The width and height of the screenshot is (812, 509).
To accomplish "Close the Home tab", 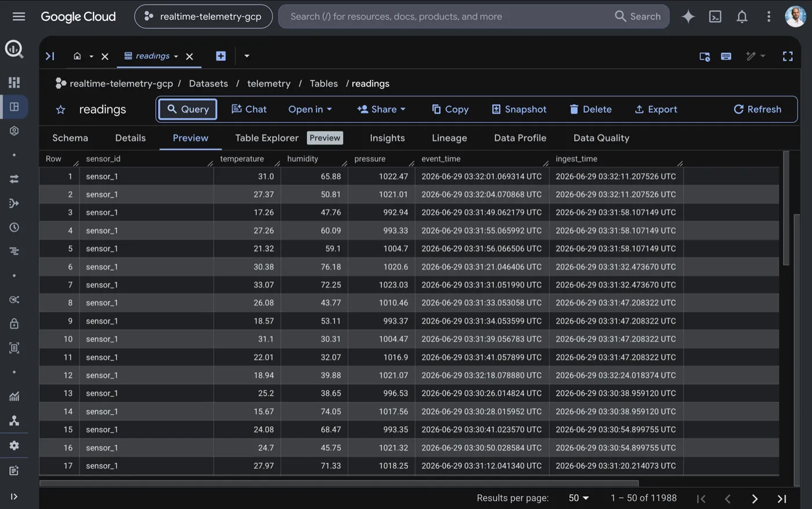I will tap(105, 56).
